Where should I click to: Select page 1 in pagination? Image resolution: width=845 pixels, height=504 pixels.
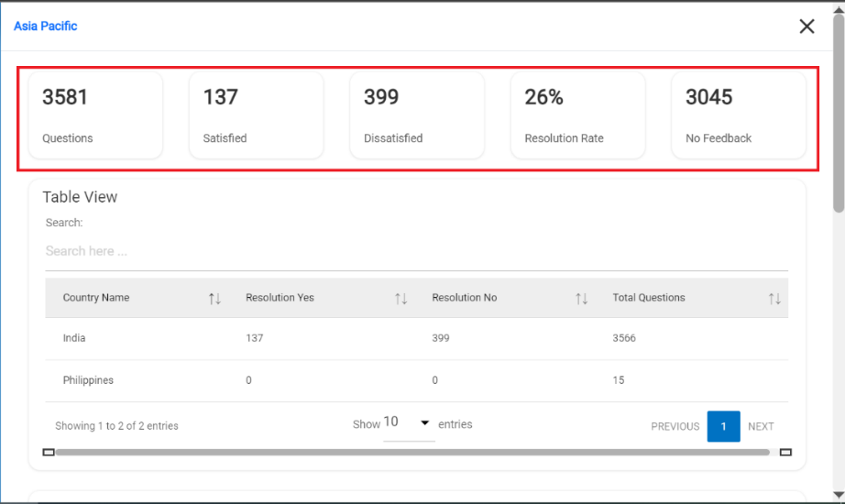tap(723, 426)
